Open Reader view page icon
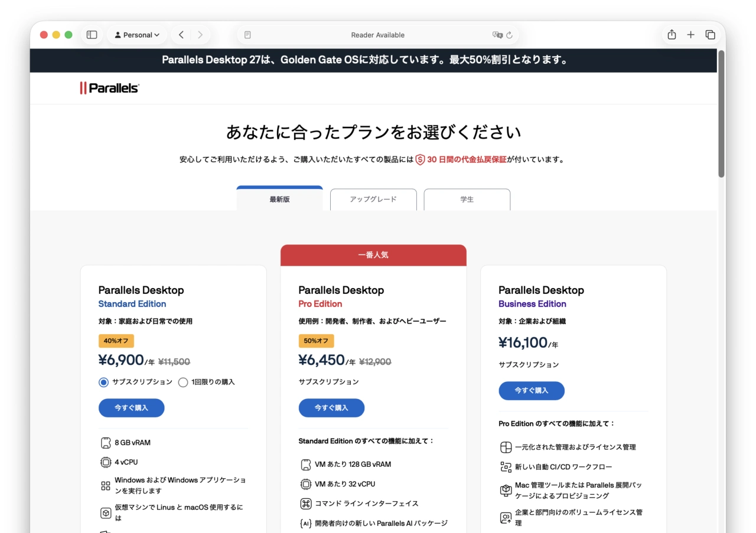This screenshot has height=533, width=756. point(247,35)
